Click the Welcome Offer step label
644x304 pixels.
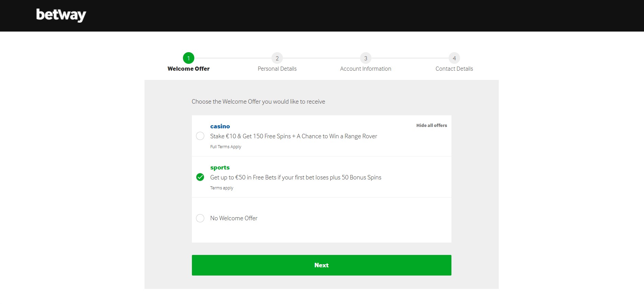click(188, 69)
